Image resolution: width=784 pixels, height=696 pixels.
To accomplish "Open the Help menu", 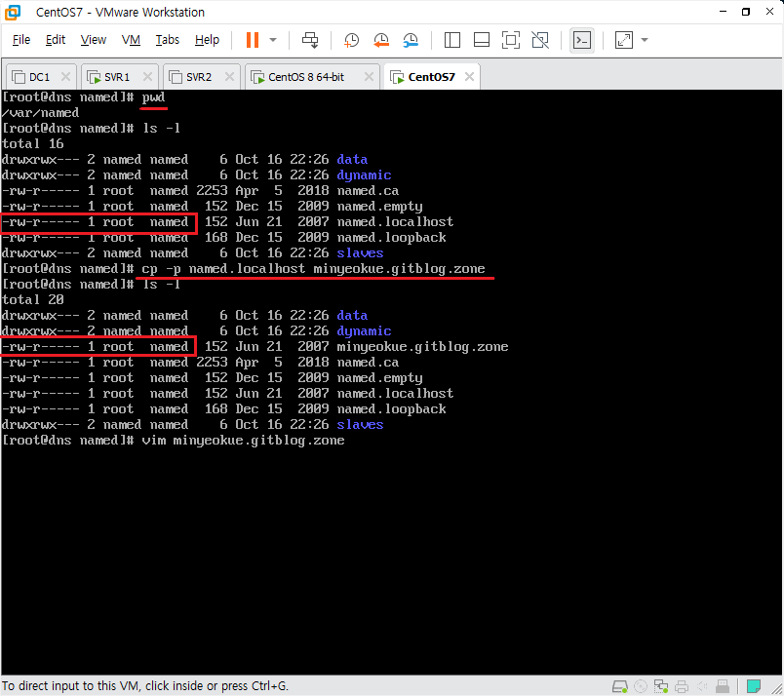I will coord(207,40).
